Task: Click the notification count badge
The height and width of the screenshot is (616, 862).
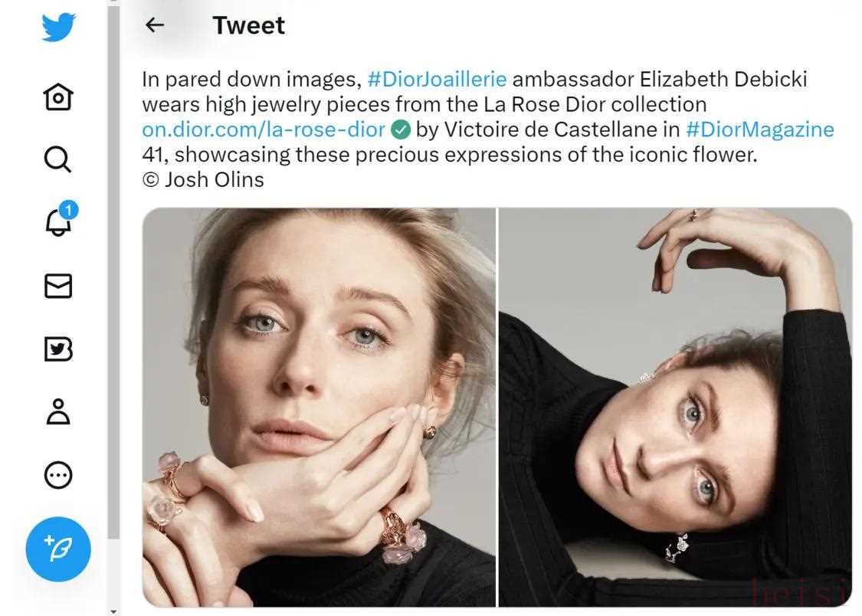Action: [69, 210]
